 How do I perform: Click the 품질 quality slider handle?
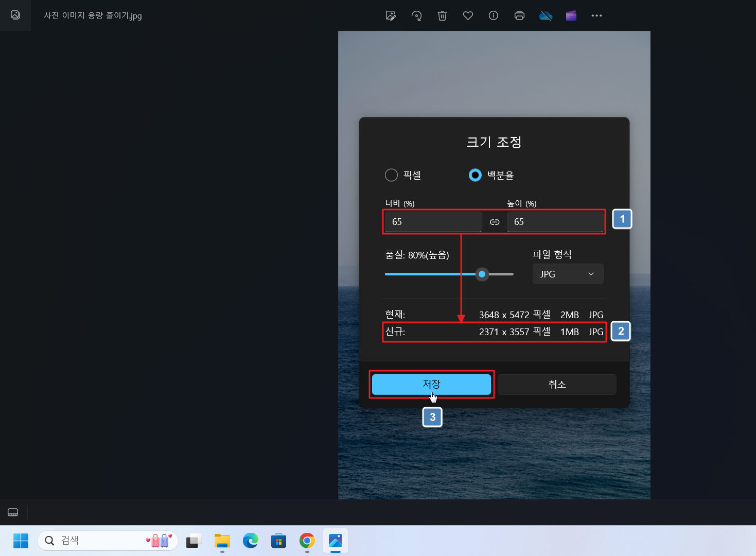coord(482,274)
